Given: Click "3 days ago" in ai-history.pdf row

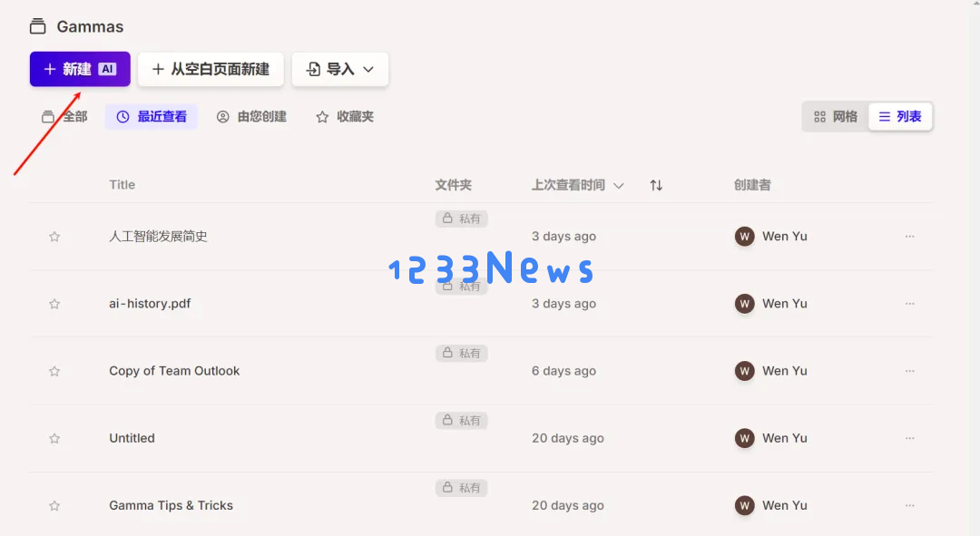Looking at the screenshot, I should tap(563, 304).
